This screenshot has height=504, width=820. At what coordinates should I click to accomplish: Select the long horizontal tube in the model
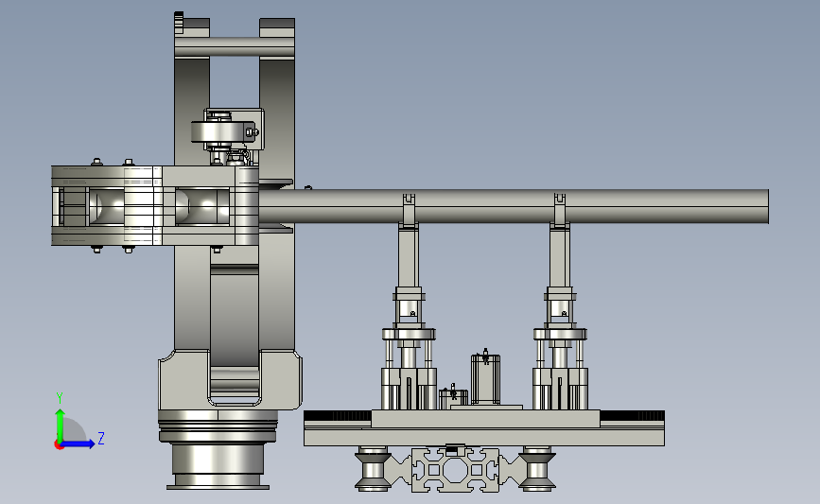(514, 206)
